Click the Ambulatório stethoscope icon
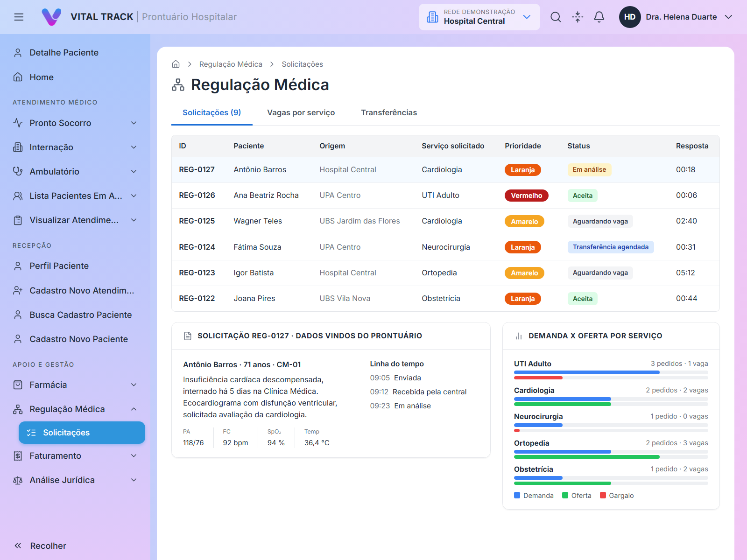This screenshot has height=560, width=747. point(18,171)
